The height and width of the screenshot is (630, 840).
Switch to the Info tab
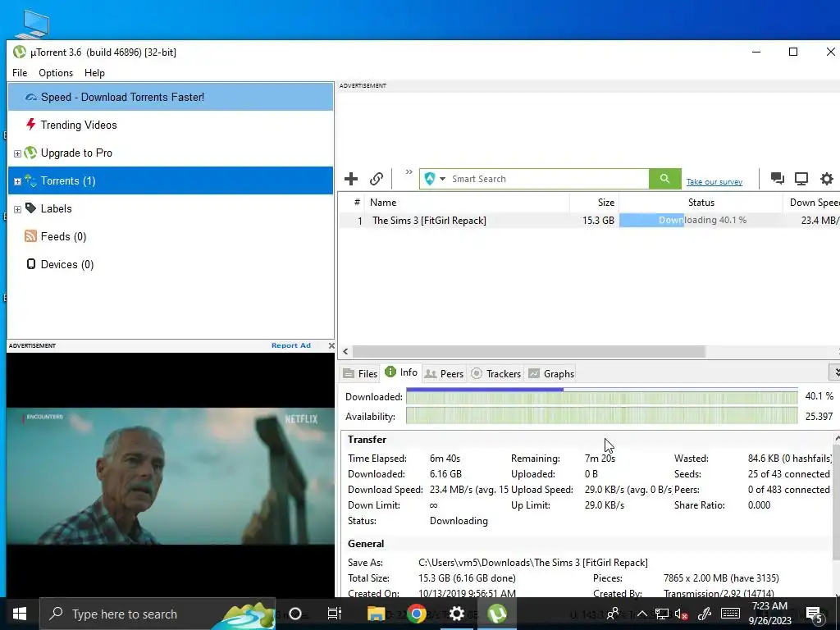pos(401,372)
